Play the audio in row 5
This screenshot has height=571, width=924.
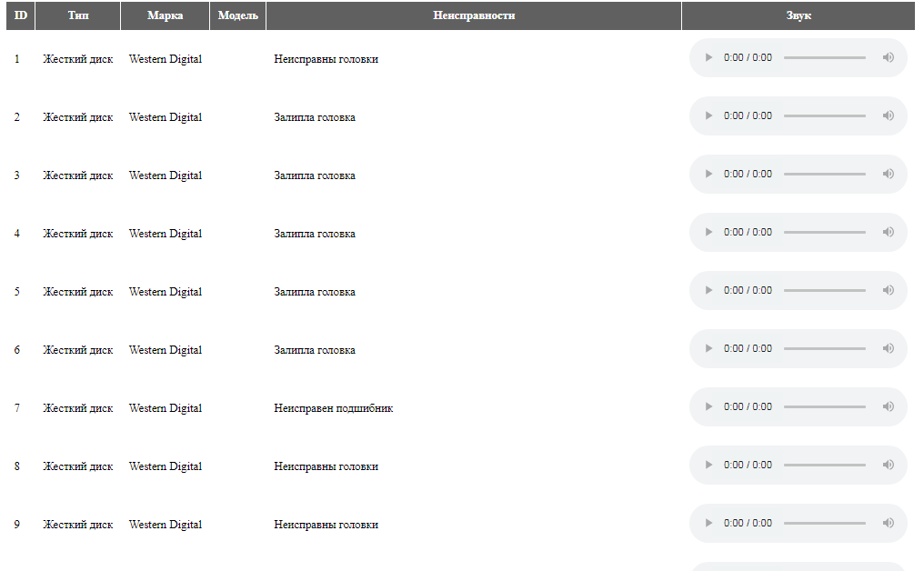pyautogui.click(x=708, y=291)
